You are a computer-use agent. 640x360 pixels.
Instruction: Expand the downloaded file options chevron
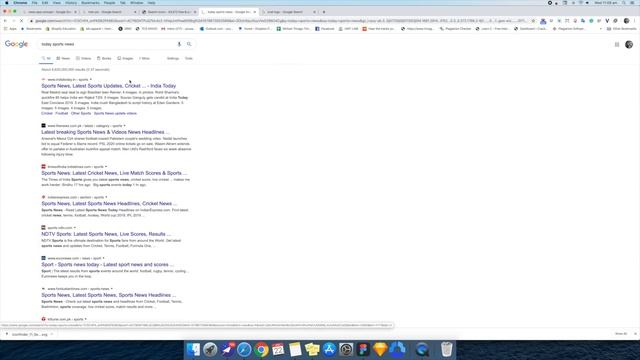click(x=52, y=334)
